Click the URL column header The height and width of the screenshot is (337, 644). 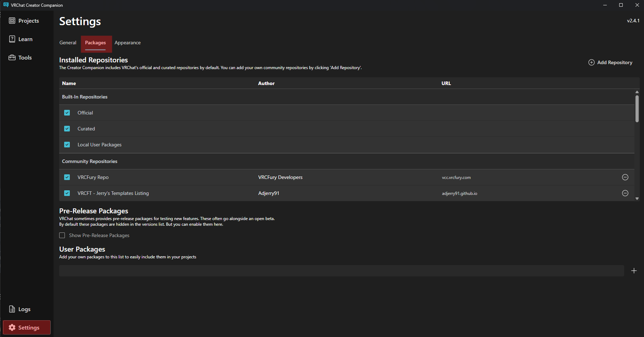(x=446, y=83)
